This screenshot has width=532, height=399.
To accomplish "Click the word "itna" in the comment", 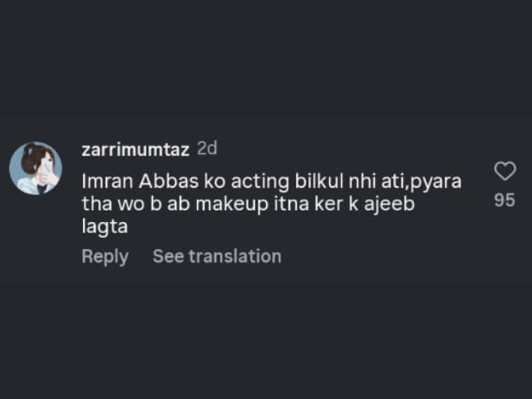I will [x=313, y=202].
